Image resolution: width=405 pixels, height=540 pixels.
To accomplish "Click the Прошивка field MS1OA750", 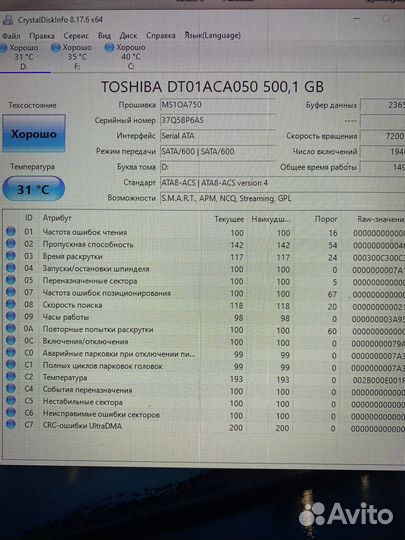I will click(x=218, y=105).
